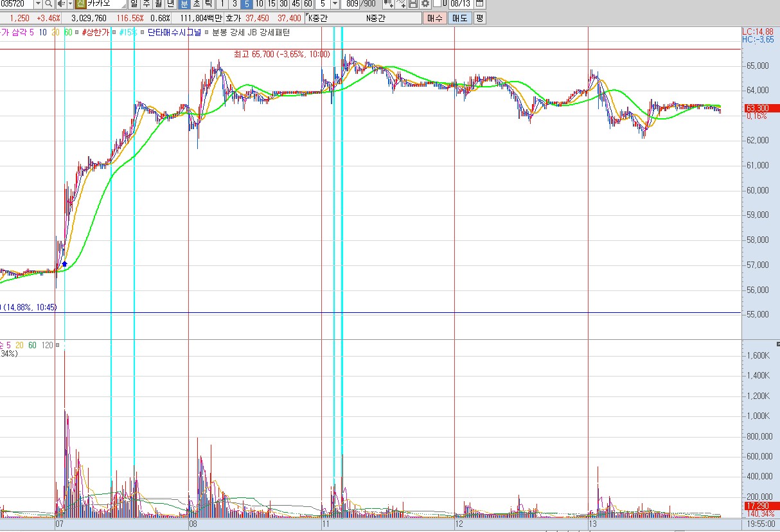Toggle volume panel indicator square after 120
This screenshot has height=532, width=780.
58,346
